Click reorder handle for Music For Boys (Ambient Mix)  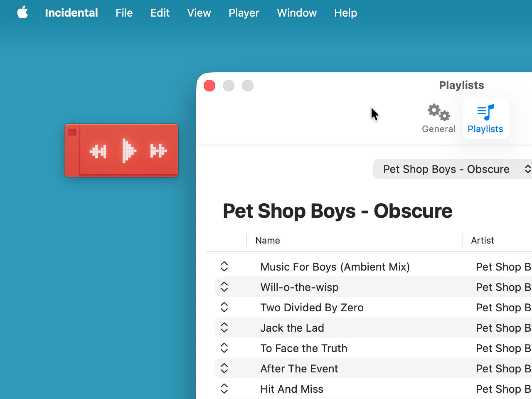tap(224, 266)
